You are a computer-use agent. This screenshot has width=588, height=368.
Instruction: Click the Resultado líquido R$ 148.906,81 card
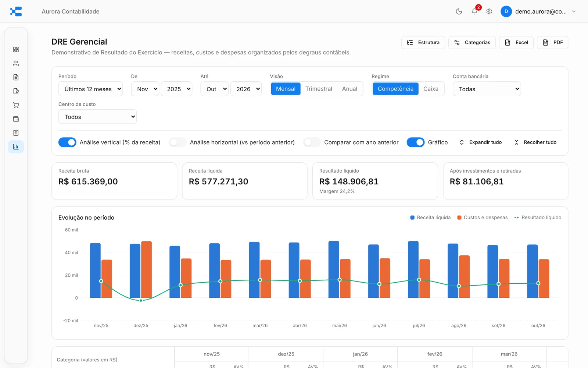point(375,181)
